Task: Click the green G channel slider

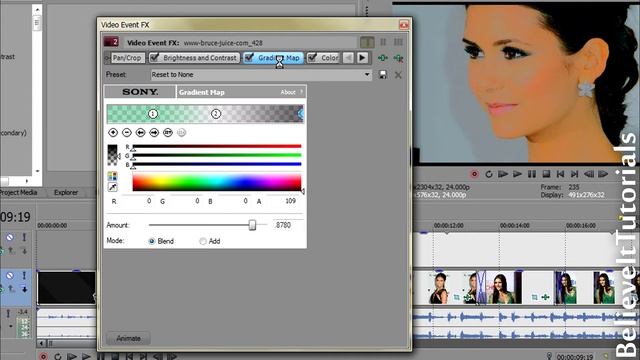Action: (x=217, y=155)
